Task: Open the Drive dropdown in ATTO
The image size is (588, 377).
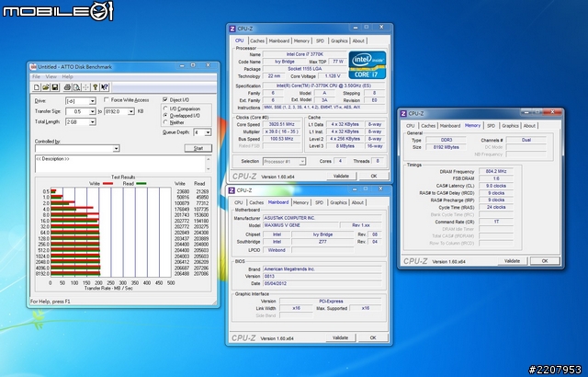Action: (x=92, y=101)
